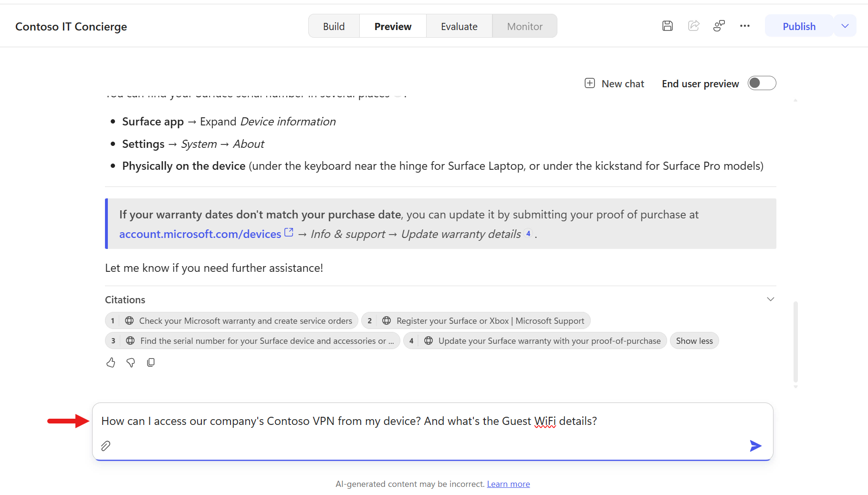Image resolution: width=868 pixels, height=495 pixels.
Task: Open the agent collaboration icon
Action: (719, 26)
